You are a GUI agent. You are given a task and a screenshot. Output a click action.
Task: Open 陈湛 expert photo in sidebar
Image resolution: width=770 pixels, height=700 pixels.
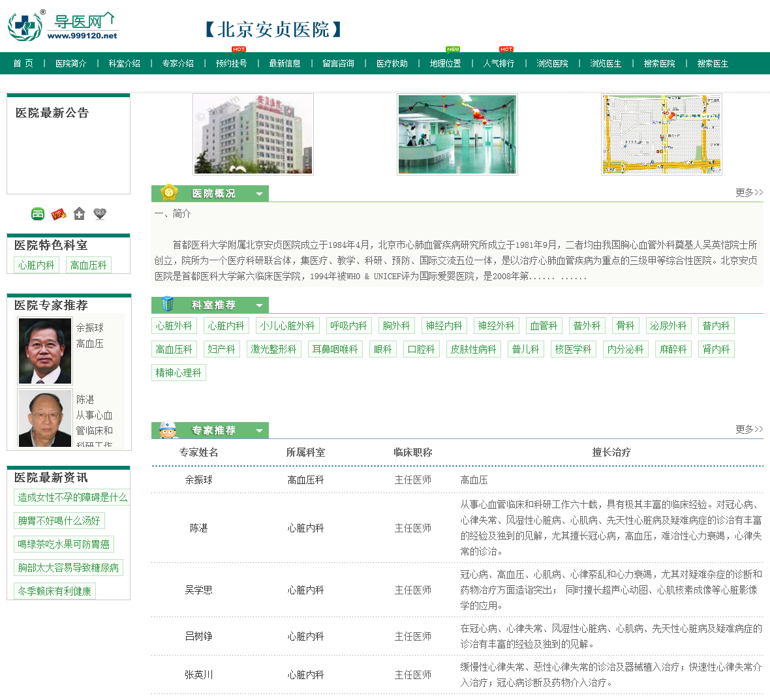44,418
